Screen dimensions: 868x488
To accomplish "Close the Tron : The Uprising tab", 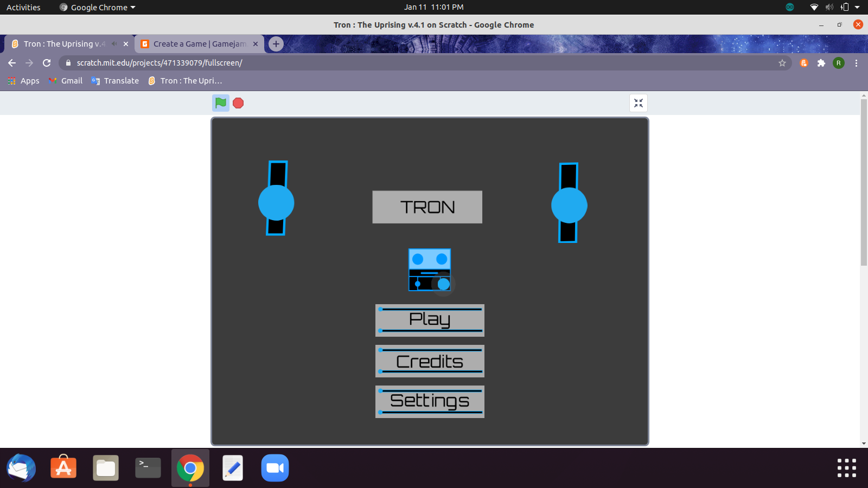I will pos(126,44).
